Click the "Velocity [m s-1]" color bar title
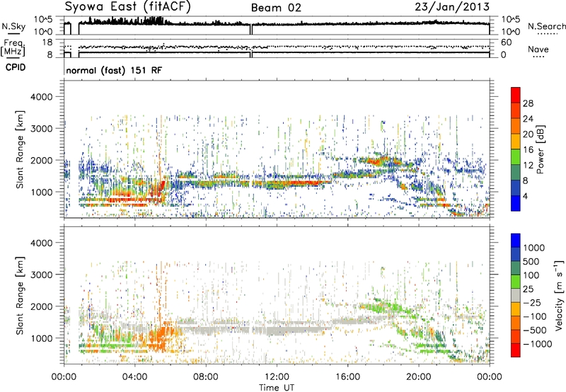This screenshot has width=566, height=392. click(x=559, y=295)
